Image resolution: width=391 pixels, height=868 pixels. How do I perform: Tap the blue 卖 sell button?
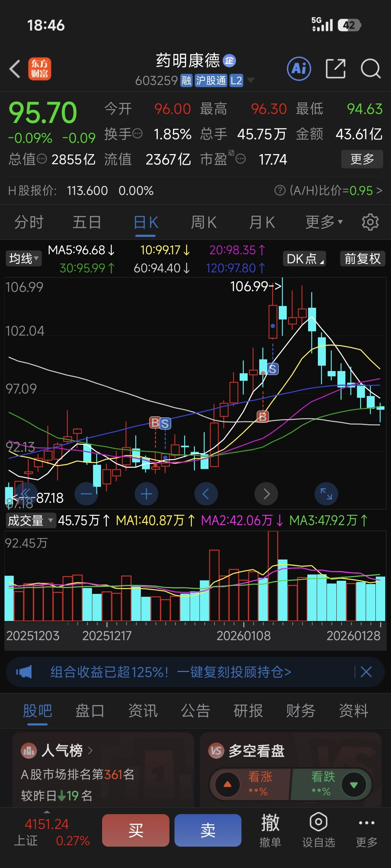pos(208,830)
